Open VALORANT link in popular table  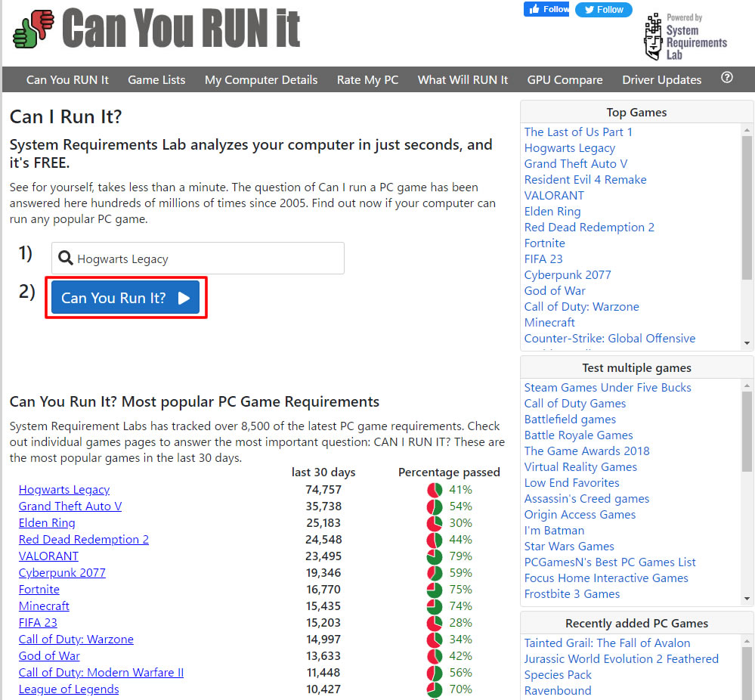pyautogui.click(x=48, y=556)
